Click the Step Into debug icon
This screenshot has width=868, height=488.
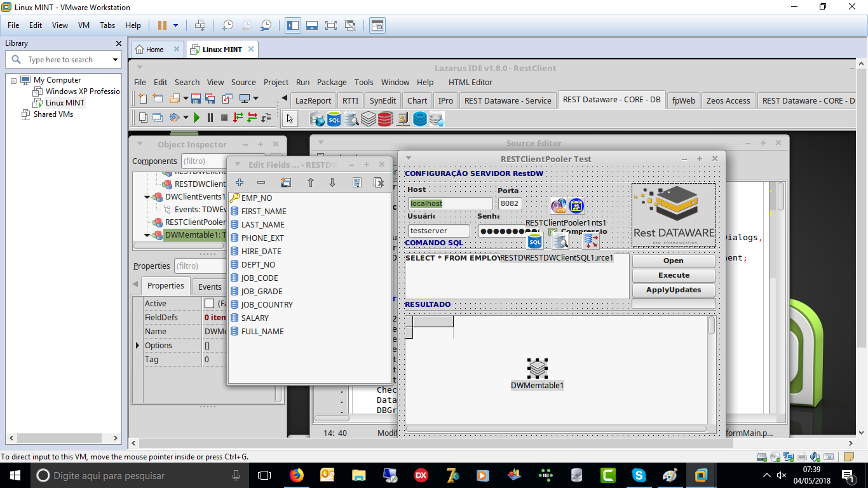(238, 118)
